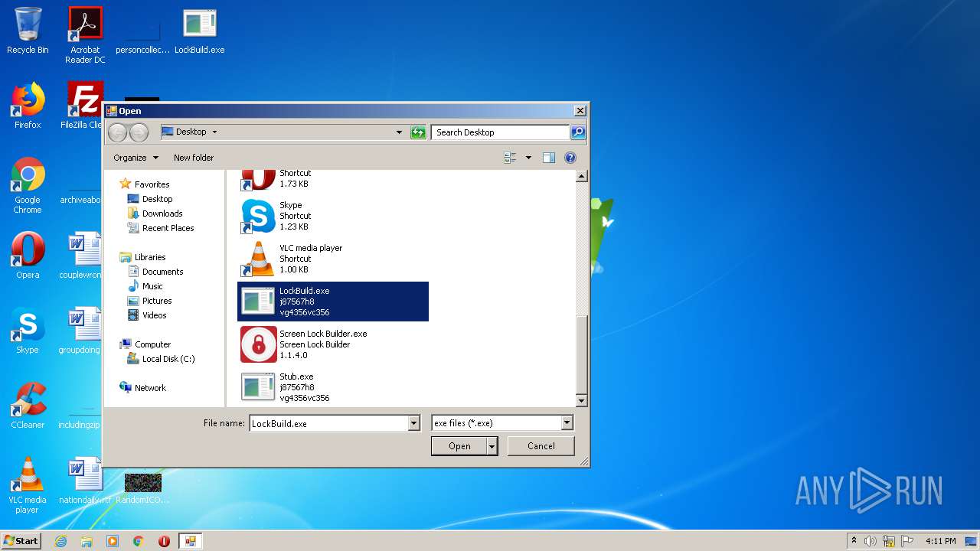Viewport: 980px width, 551px height.
Task: Select the VLC media player shortcut in list
Action: point(333,259)
